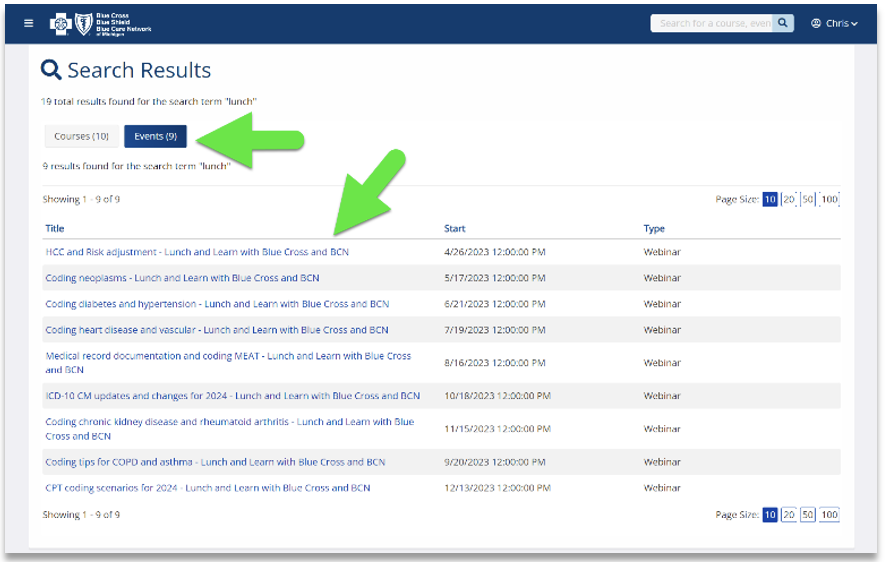Set bottom page size to 10
Screen dimensions: 886x562
pyautogui.click(x=770, y=515)
